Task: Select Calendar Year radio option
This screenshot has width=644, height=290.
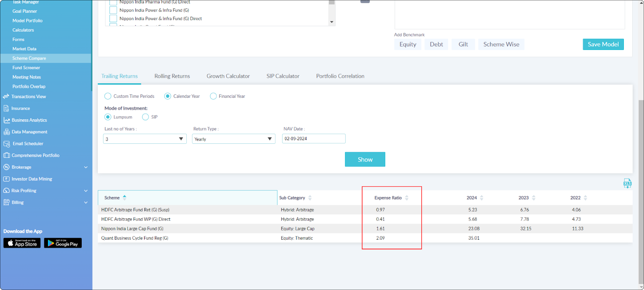Action: click(167, 96)
